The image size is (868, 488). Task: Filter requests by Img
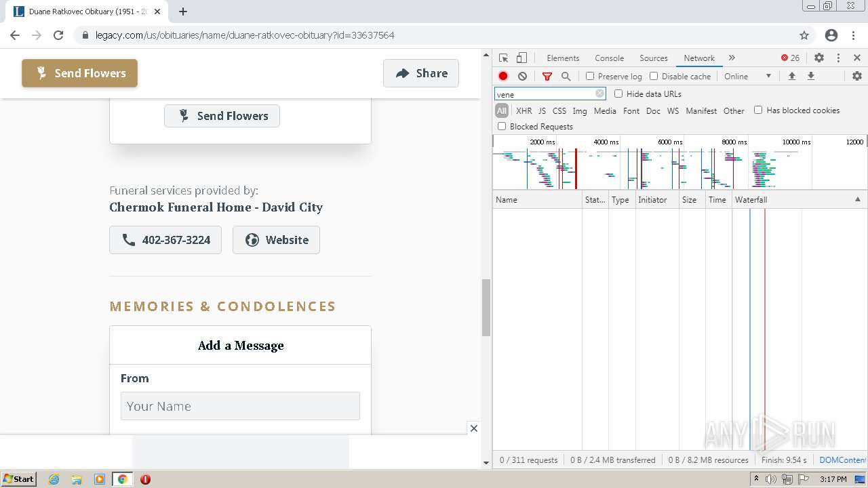tap(580, 110)
